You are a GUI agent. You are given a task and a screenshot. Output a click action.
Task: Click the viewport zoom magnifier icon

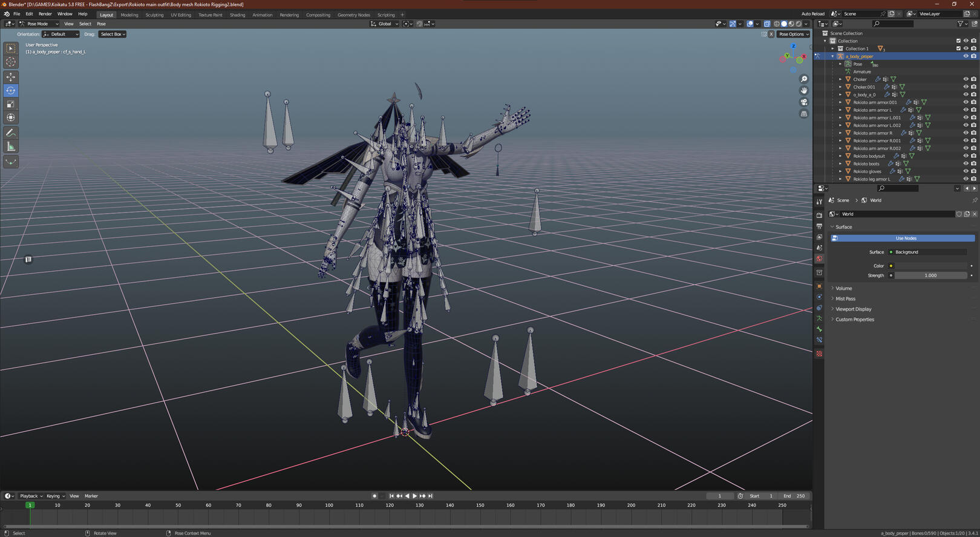click(804, 79)
